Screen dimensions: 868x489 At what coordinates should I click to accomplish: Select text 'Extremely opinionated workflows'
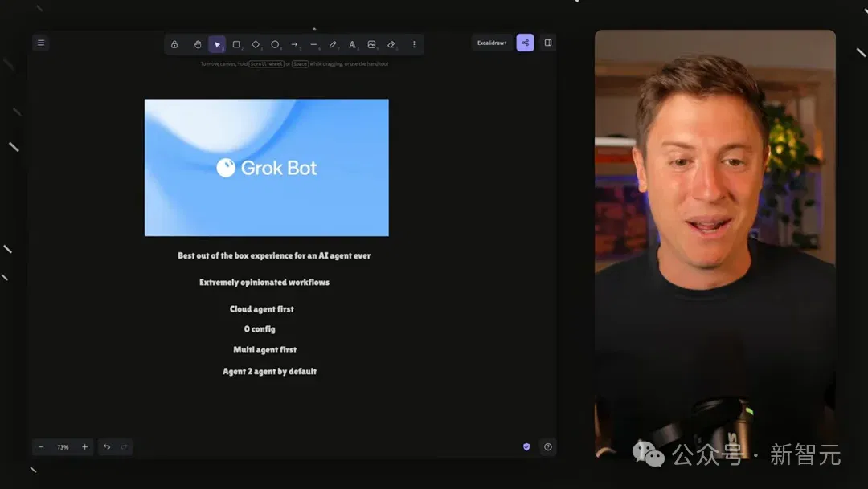(264, 282)
